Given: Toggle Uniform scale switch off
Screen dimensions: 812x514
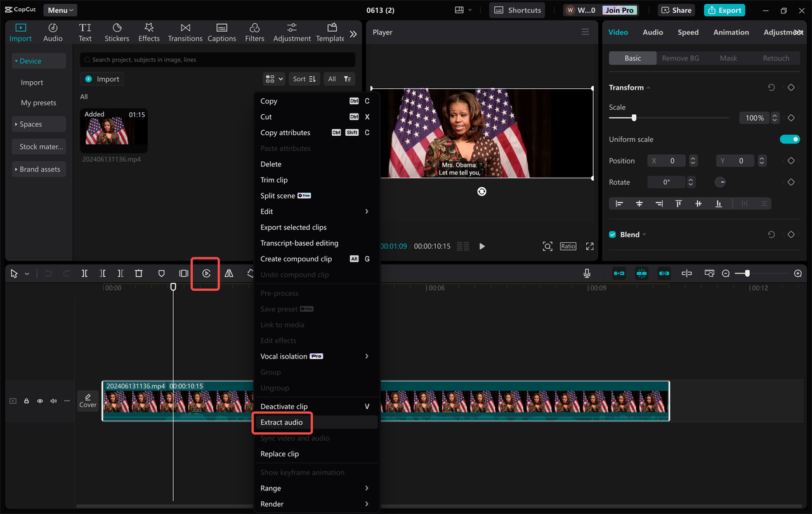Looking at the screenshot, I should (790, 139).
